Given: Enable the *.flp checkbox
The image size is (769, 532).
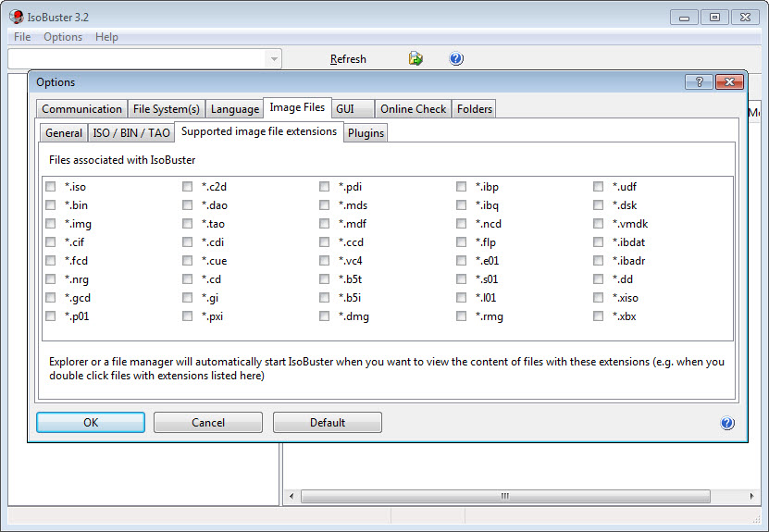Looking at the screenshot, I should (461, 241).
